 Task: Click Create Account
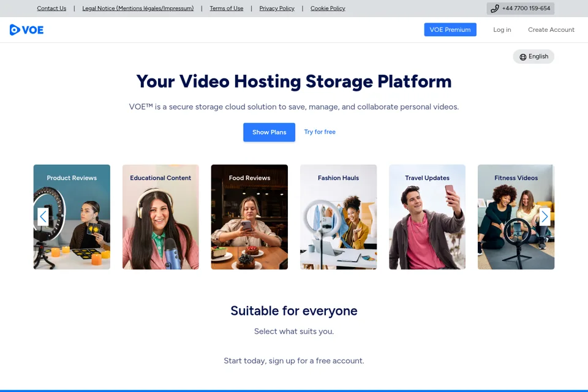[551, 29]
